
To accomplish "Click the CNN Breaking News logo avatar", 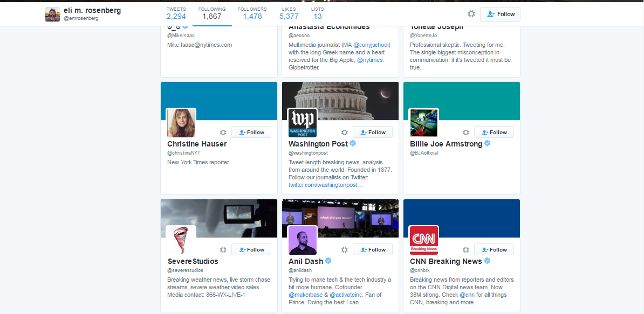I will click(x=424, y=240).
